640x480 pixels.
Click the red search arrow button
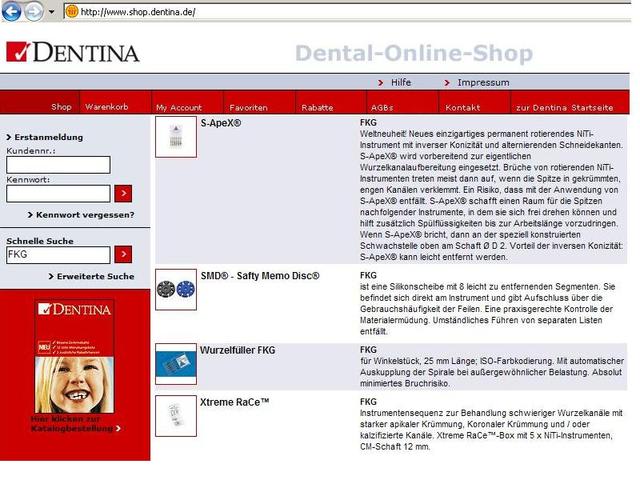[123, 254]
